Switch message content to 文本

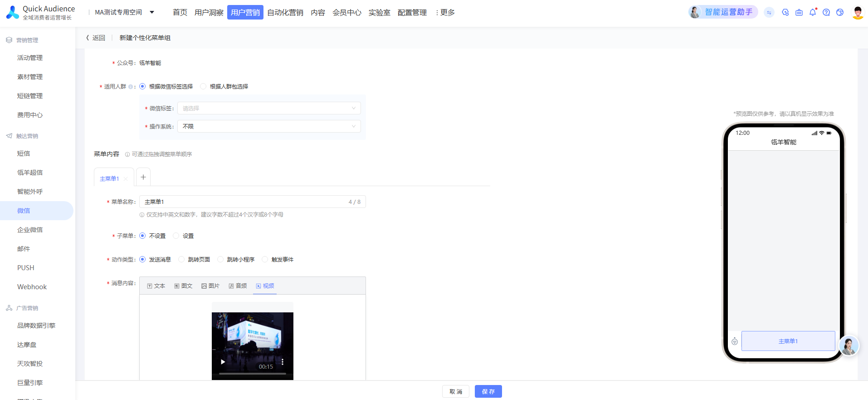[156, 286]
